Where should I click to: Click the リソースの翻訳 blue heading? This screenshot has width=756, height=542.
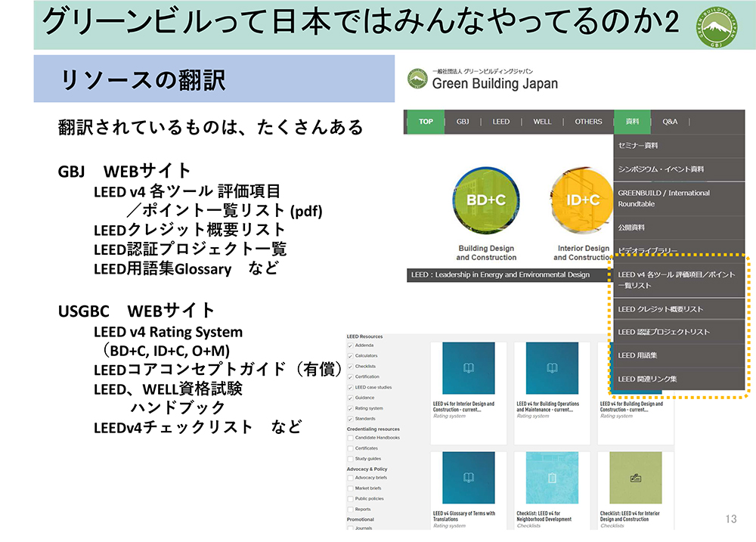point(214,79)
